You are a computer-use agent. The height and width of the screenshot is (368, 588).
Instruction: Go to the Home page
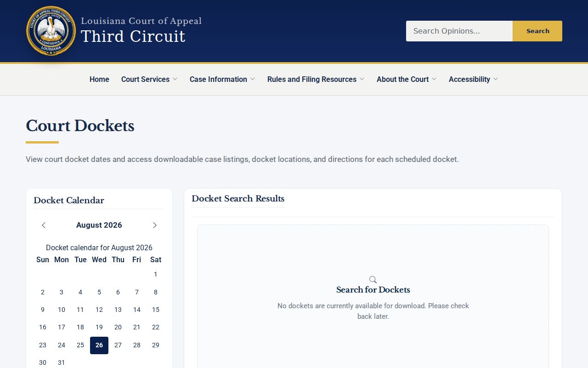coord(99,79)
